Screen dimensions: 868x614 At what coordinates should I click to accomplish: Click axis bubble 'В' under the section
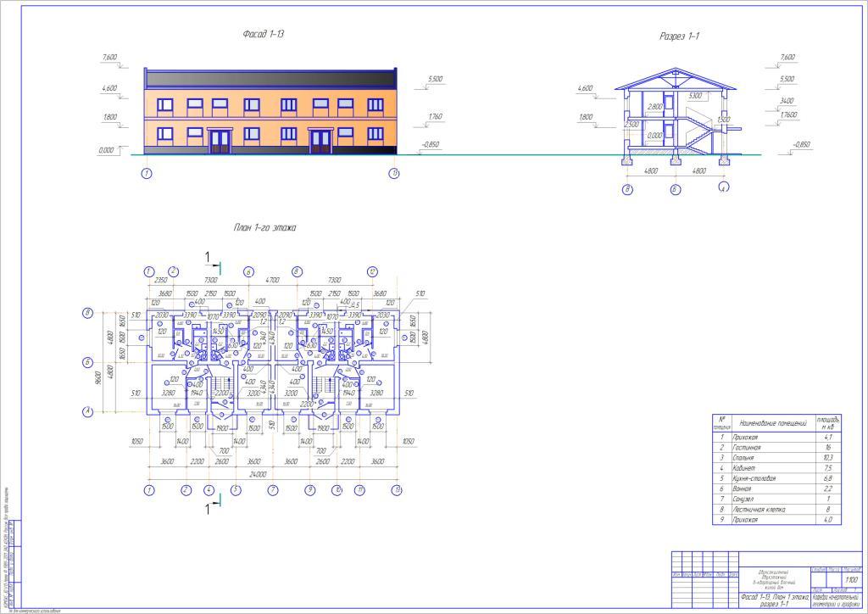click(627, 190)
